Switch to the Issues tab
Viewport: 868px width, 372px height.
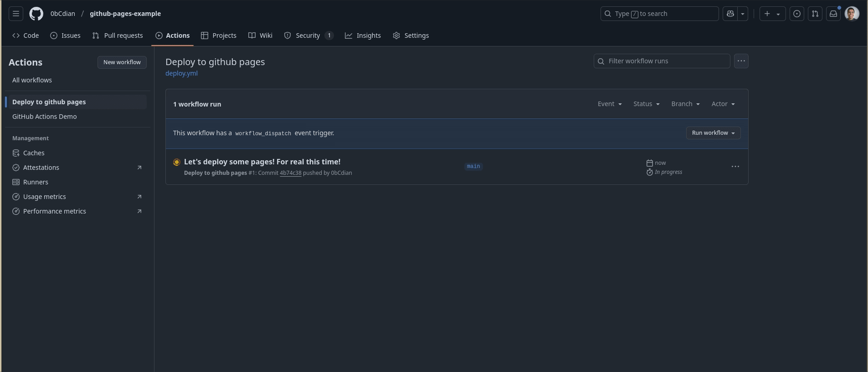[65, 36]
